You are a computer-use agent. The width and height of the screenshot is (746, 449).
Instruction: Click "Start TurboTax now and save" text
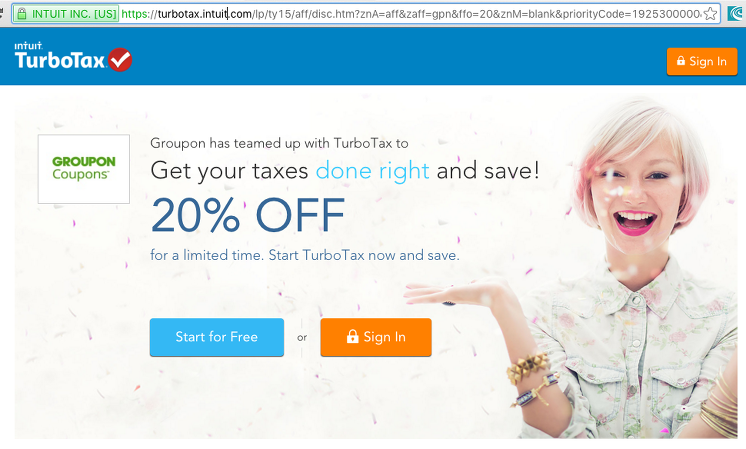(x=364, y=255)
